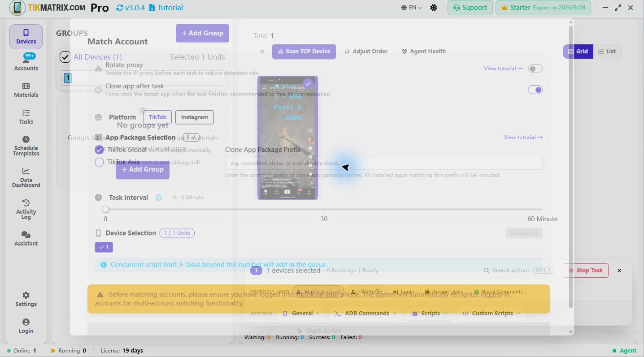Click the Adjust Order button
The image size is (644, 357).
pos(366,52)
